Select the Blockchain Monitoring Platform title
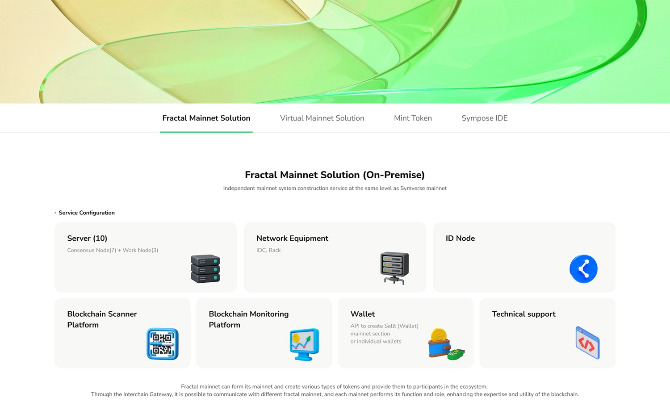This screenshot has height=411, width=670. tap(248, 319)
